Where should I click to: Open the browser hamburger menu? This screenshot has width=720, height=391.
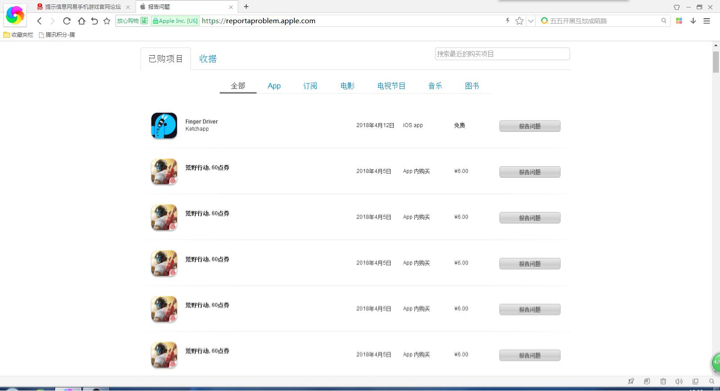click(x=707, y=21)
